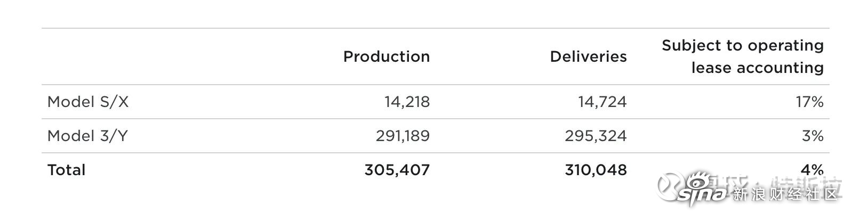Select the 17% lease accounting cell

click(x=810, y=102)
